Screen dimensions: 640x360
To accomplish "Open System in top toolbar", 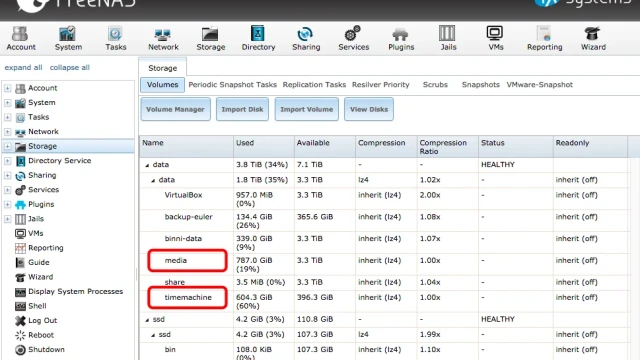I will point(68,38).
